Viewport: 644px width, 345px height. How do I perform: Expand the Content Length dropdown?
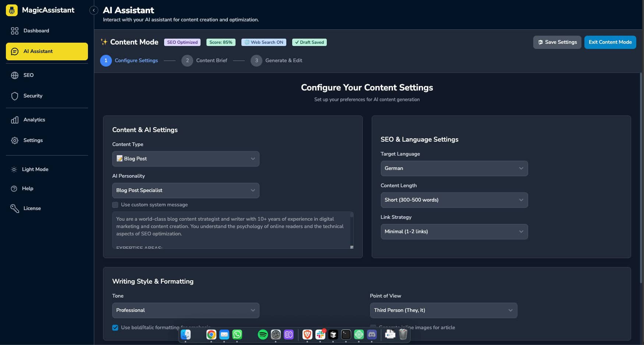tap(454, 200)
